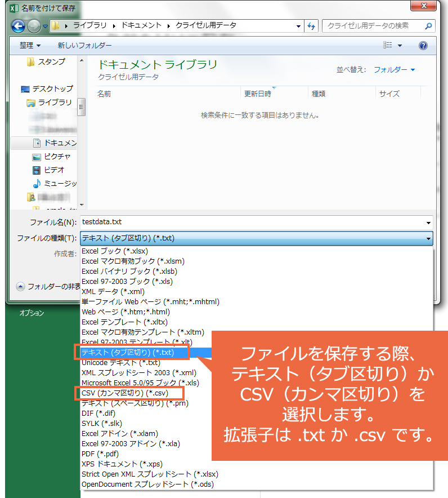Open the address bar previous locations dropdown
The width and height of the screenshot is (448, 498).
point(298,26)
